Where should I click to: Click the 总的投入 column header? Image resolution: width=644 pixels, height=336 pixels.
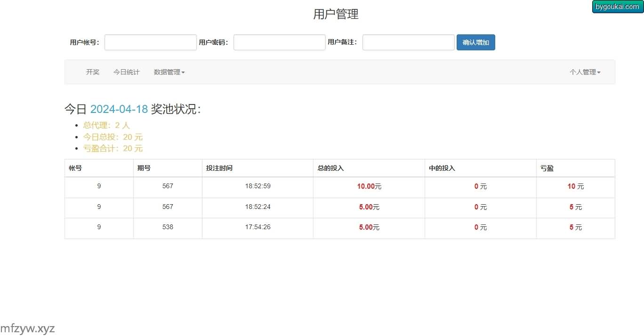point(330,168)
